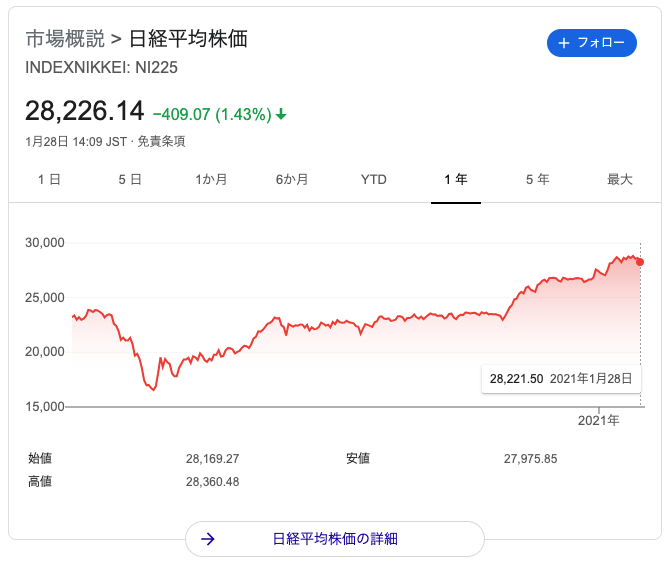Screen dimensions: 672x562
Task: Click the 安値 value 27,975.85
Action: pyautogui.click(x=531, y=459)
